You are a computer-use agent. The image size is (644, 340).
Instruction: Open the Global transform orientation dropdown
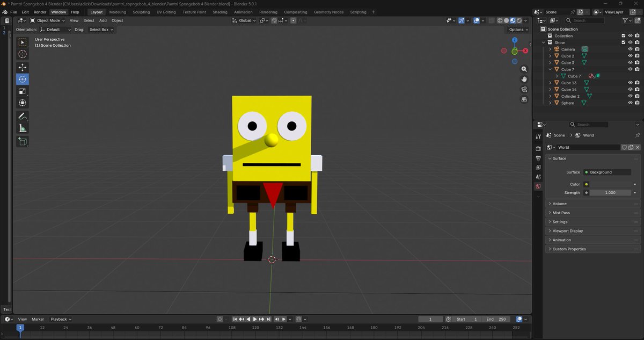tap(244, 20)
